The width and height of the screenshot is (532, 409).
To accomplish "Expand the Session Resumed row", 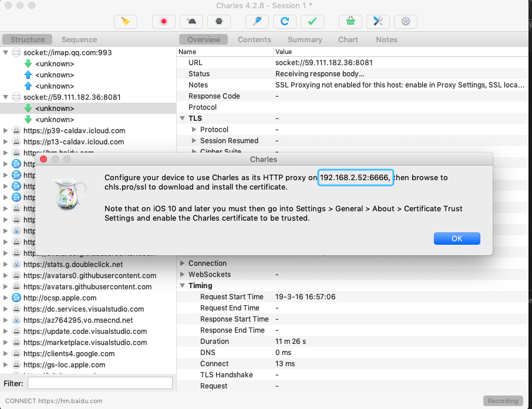I will click(x=194, y=141).
